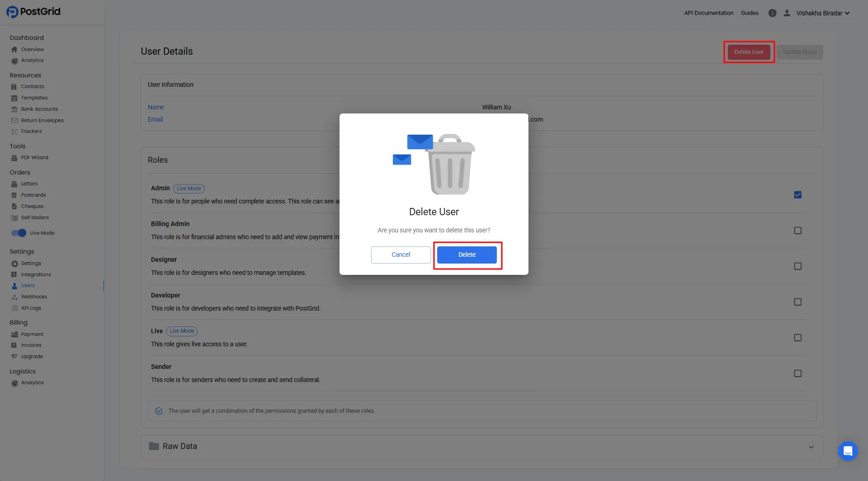
Task: Select the PDF Wizard tool icon
Action: 14,157
